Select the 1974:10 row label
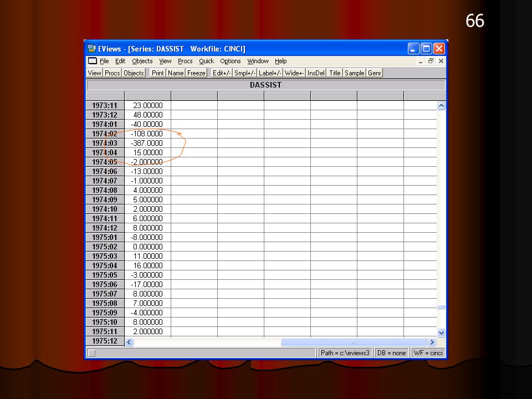This screenshot has width=532, height=399. coord(105,209)
